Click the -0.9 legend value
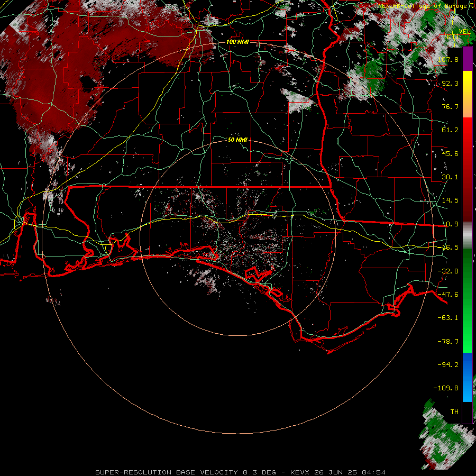 click(x=450, y=224)
